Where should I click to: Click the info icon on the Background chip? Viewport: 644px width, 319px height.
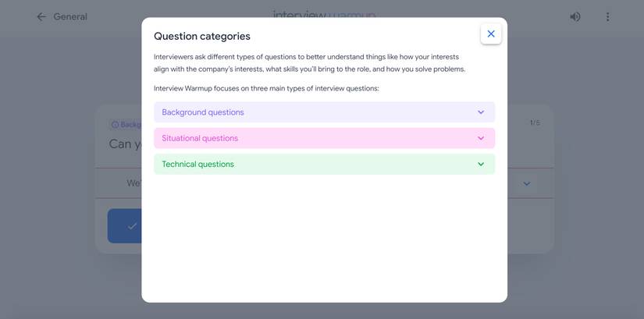click(x=115, y=125)
